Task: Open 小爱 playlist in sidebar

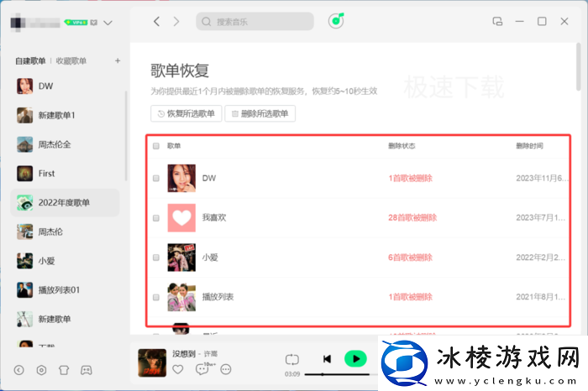Action: 65,261
